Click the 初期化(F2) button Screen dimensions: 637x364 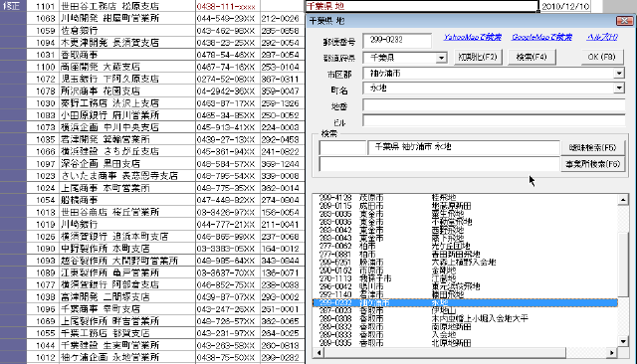coord(478,57)
